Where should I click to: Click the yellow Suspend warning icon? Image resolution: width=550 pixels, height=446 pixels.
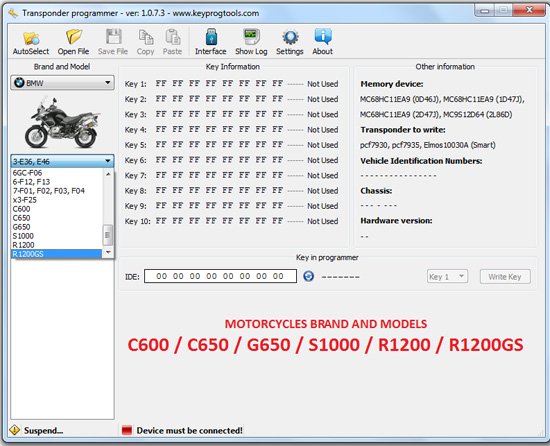pyautogui.click(x=14, y=430)
